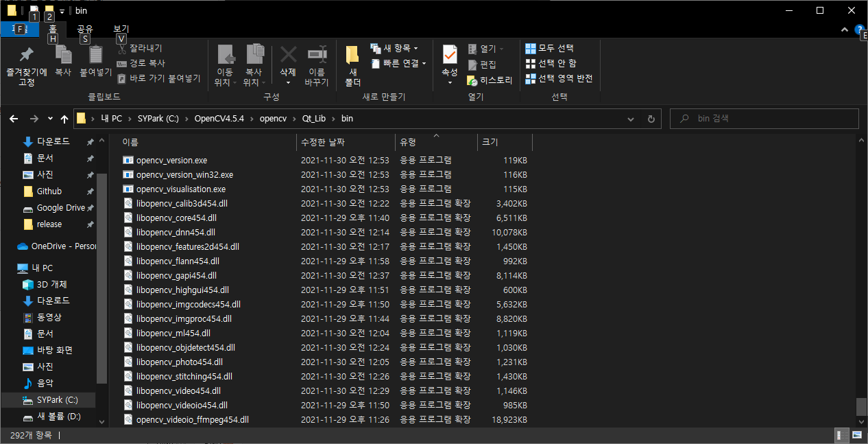Click the 붙여넣기 (Paste) ribbon icon
Viewport: 868px width, 444px height.
click(95, 60)
